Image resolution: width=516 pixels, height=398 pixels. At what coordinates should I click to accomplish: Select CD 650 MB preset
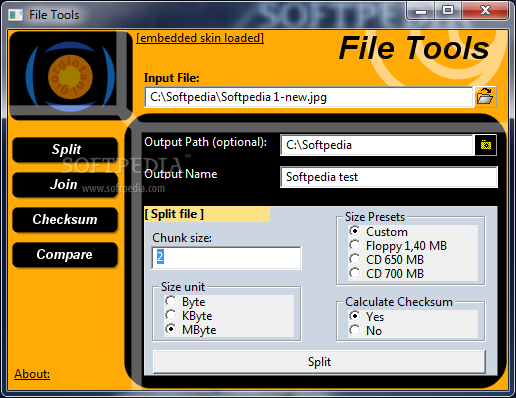tap(386, 260)
